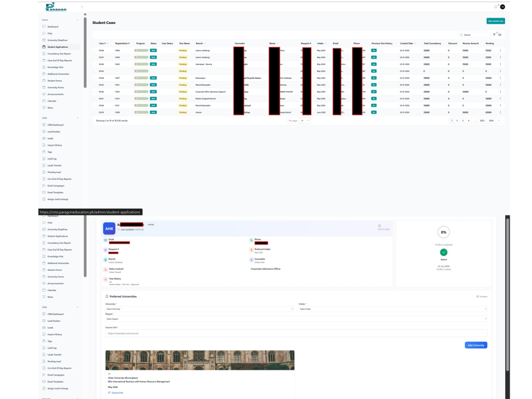Tick the checkbox for case 10348
This screenshot has height=399, width=532.
coord(96,51)
